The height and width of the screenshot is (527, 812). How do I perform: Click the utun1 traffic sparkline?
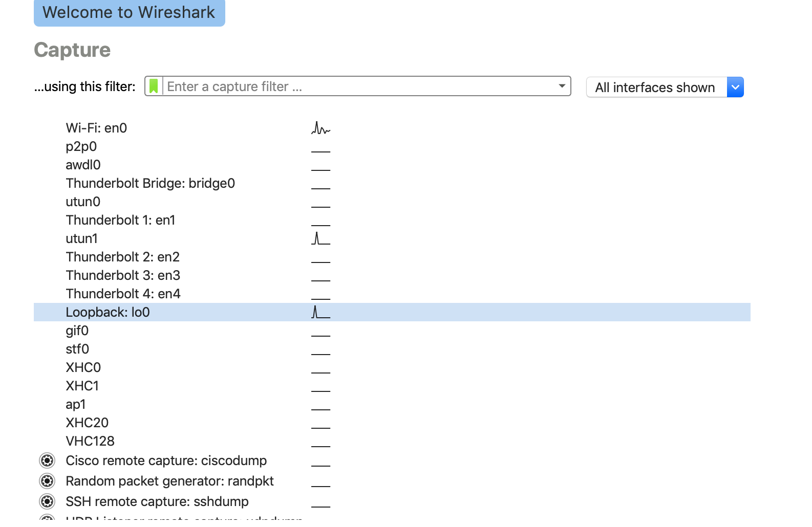coord(320,238)
